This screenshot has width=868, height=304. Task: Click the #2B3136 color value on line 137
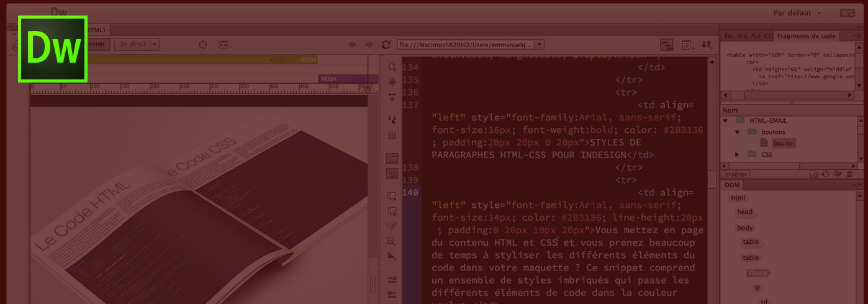pyautogui.click(x=684, y=130)
